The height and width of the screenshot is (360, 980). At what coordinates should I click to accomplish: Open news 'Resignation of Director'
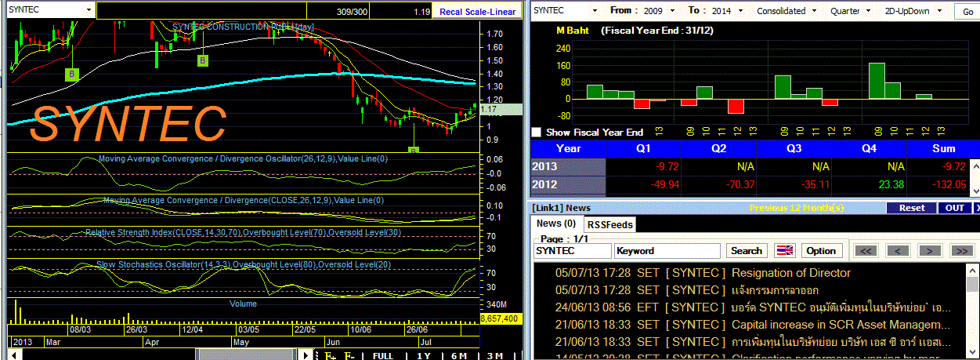point(790,273)
